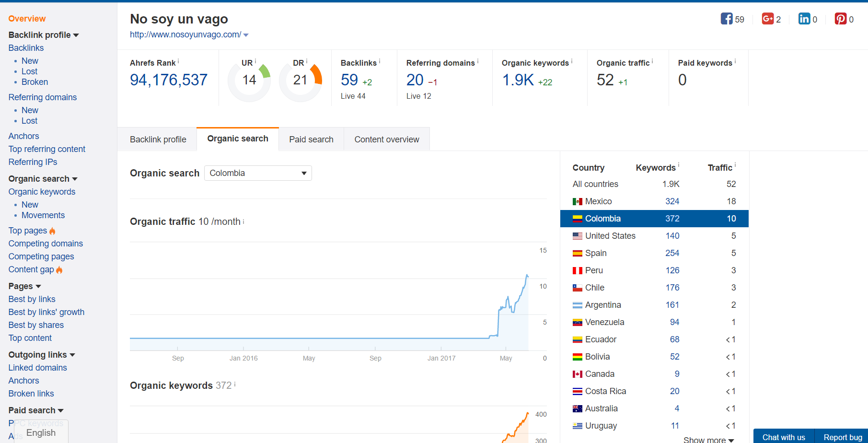
Task: Collapse the Outgoing links sidebar section
Action: point(72,355)
